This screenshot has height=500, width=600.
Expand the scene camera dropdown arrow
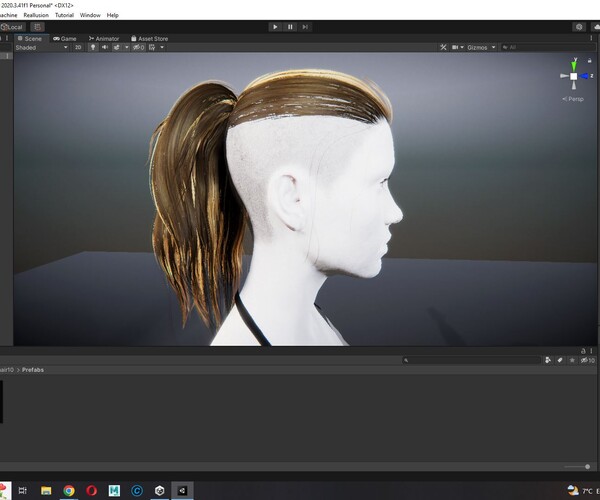[462, 47]
